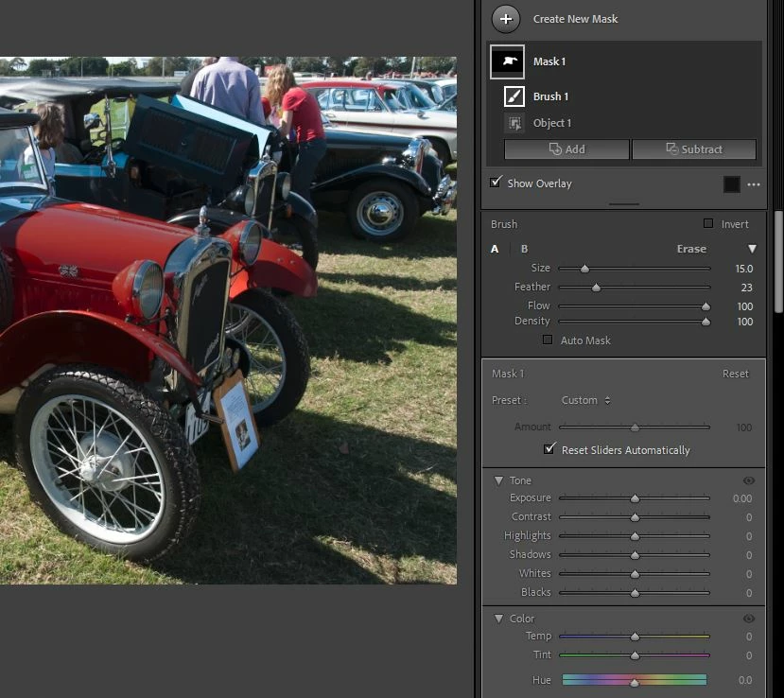The image size is (784, 698).
Task: Adjust the Exposure slider
Action: click(x=634, y=498)
